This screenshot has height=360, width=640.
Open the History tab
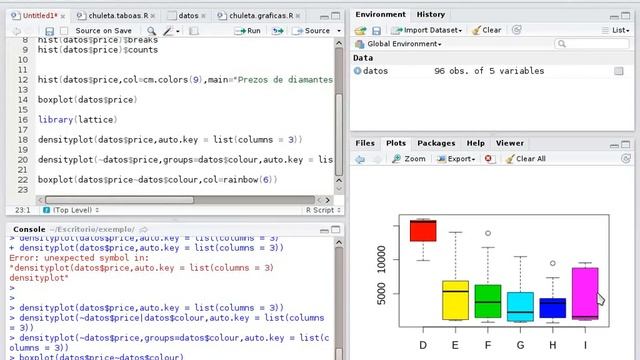(431, 15)
